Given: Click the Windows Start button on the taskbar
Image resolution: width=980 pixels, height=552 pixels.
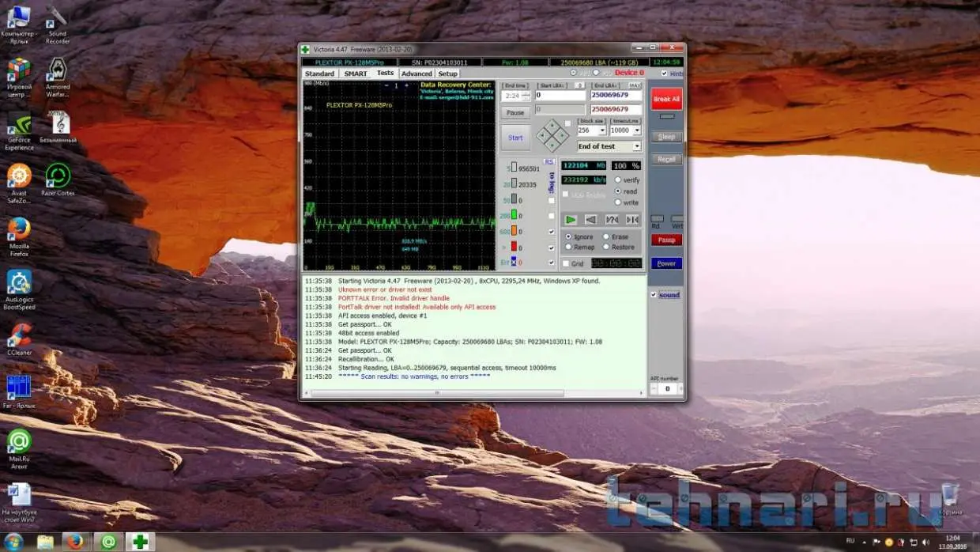Looking at the screenshot, I should [13, 542].
